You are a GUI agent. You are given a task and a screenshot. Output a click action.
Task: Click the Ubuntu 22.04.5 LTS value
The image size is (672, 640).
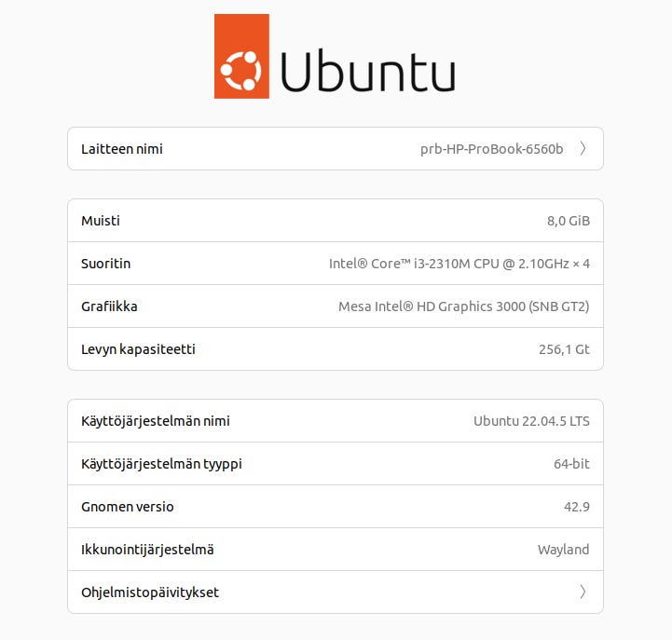[531, 421]
